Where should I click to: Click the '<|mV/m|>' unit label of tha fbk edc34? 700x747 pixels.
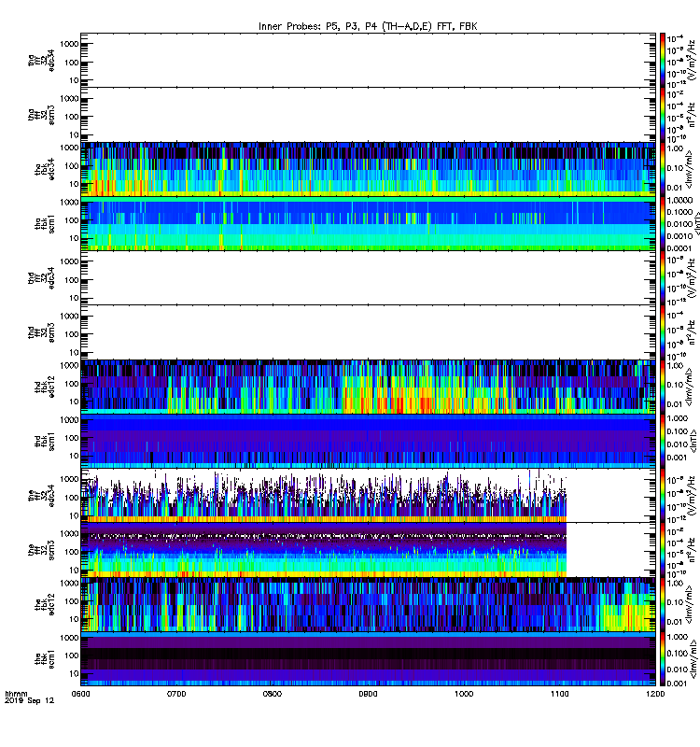pyautogui.click(x=689, y=170)
